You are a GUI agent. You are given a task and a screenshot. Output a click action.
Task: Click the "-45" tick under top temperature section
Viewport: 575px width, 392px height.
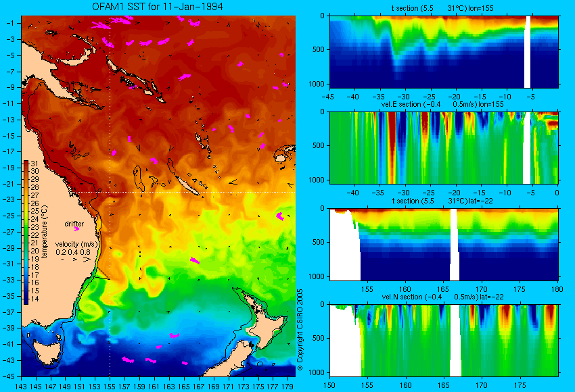329,97
